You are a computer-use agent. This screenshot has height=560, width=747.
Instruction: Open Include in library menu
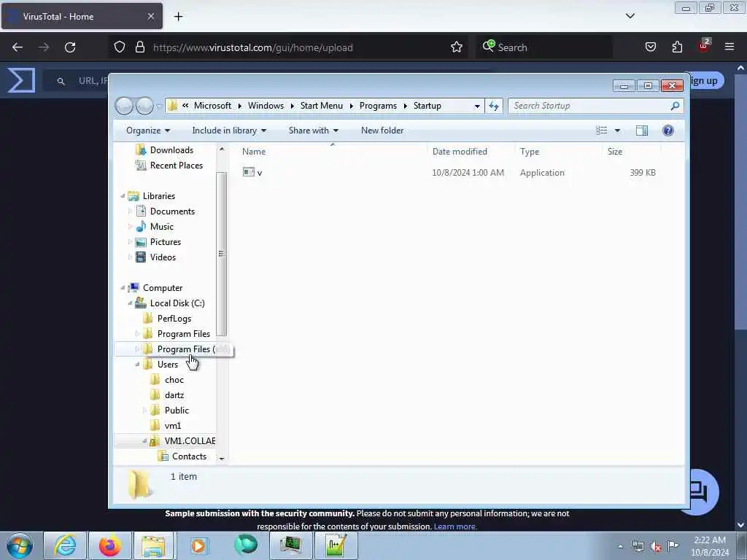coord(229,131)
